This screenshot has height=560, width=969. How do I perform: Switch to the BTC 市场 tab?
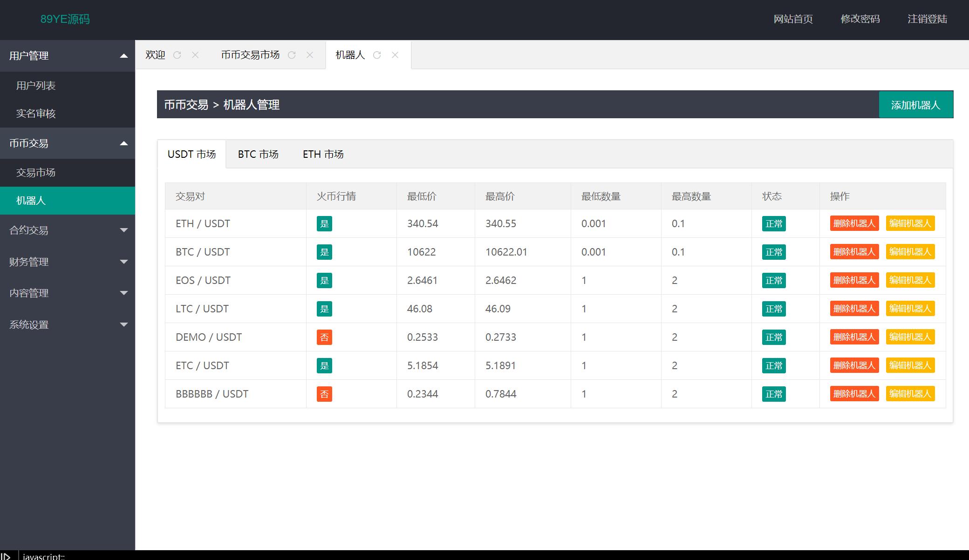pyautogui.click(x=258, y=154)
